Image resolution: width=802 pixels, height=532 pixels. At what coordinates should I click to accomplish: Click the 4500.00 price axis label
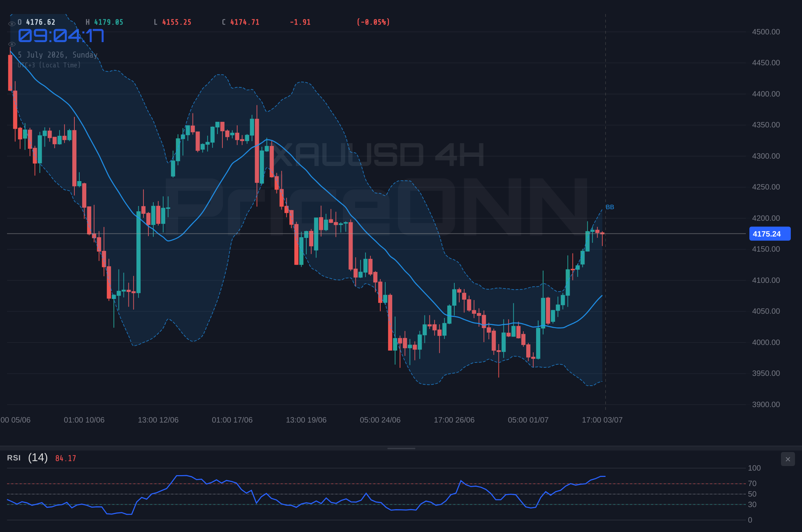point(766,32)
